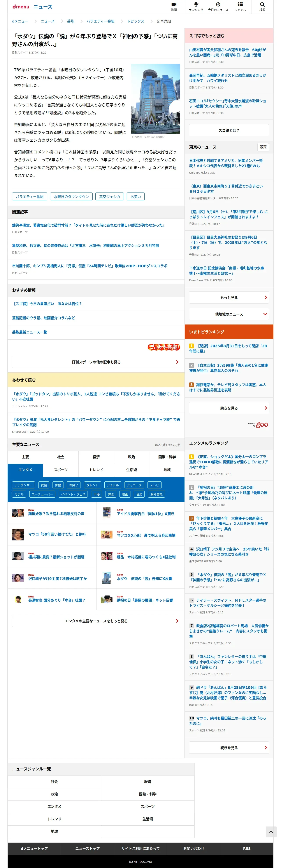Select the 経済 news tab
This screenshot has height=868, width=281.
[x=96, y=457]
